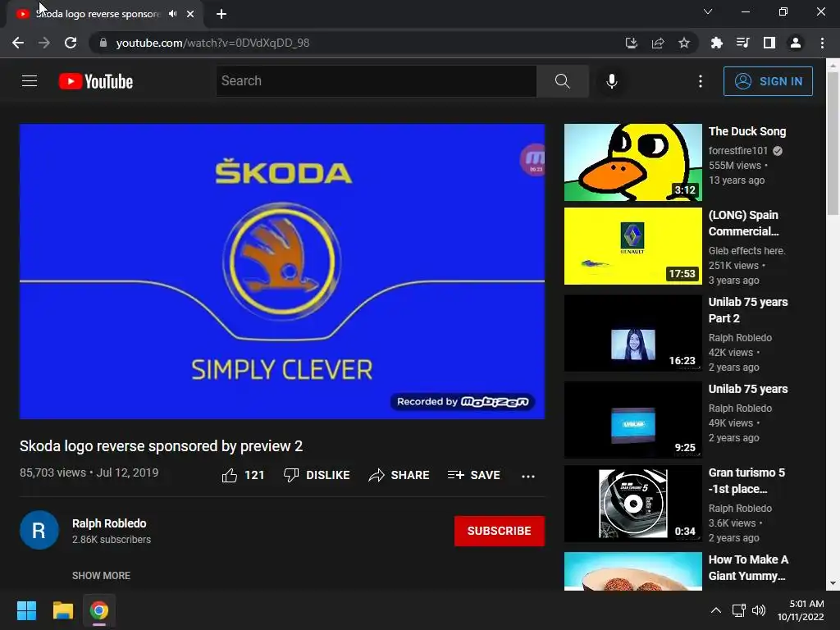Click the search magnifier button

[563, 81]
